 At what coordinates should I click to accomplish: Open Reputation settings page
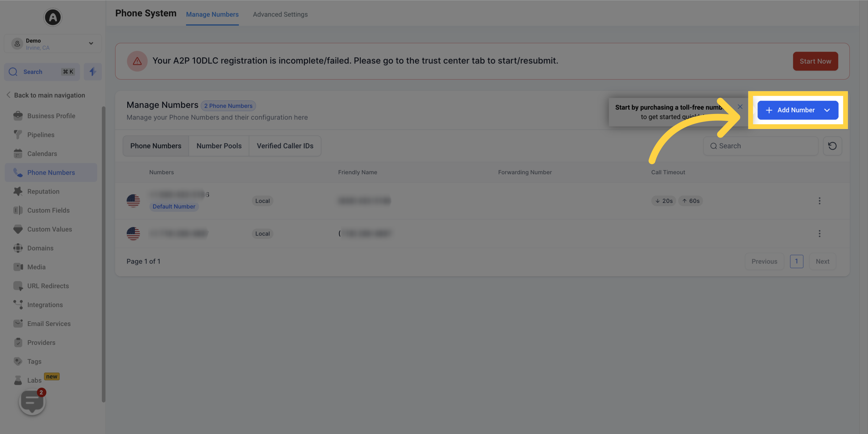click(x=51, y=191)
